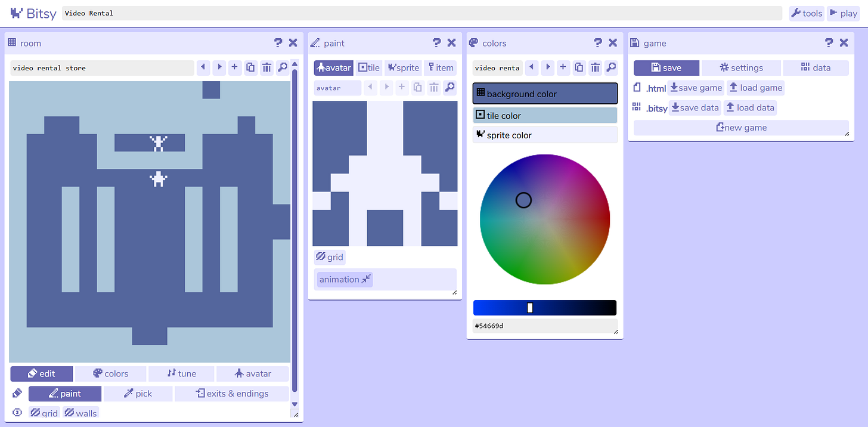Viewport: 868px width, 427px height.
Task: Go to previous palette arrow
Action: 531,67
